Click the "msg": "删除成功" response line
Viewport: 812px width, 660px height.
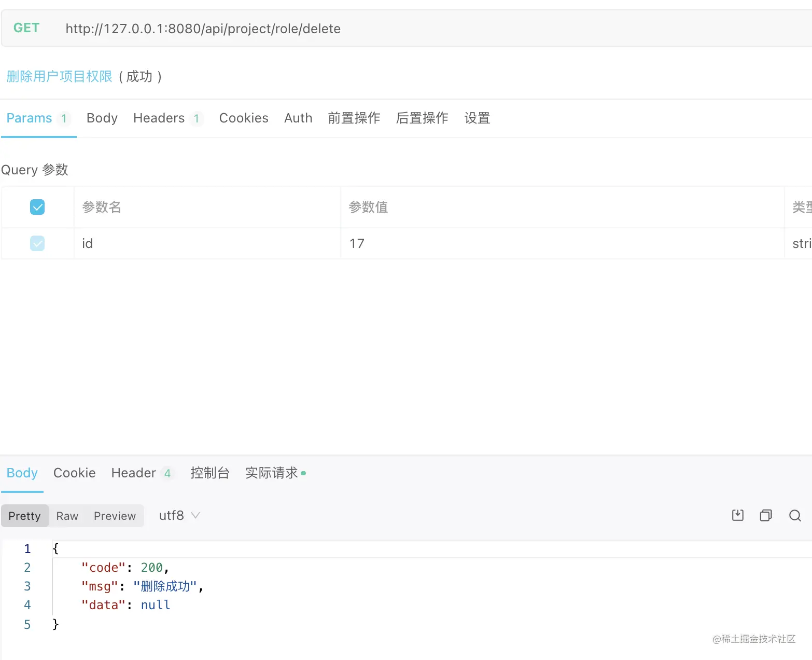[x=143, y=586]
